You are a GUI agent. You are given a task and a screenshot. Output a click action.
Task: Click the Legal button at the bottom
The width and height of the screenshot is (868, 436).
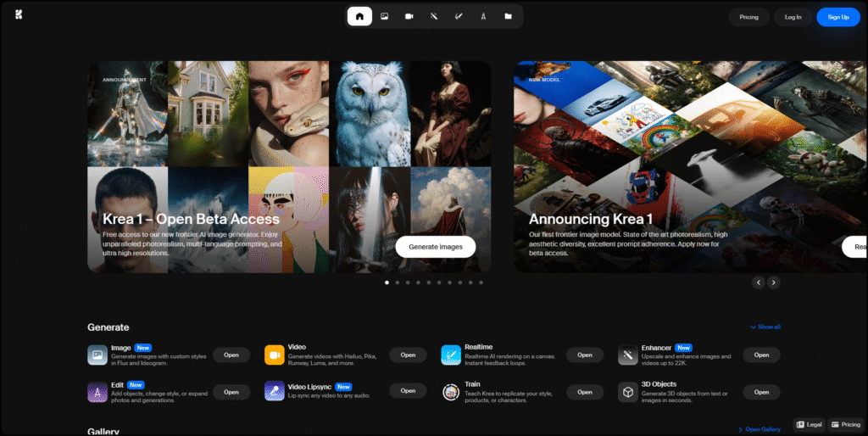tap(810, 424)
